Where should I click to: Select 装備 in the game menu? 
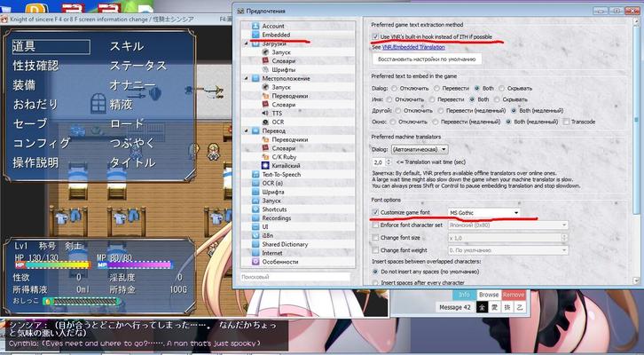pyautogui.click(x=24, y=85)
